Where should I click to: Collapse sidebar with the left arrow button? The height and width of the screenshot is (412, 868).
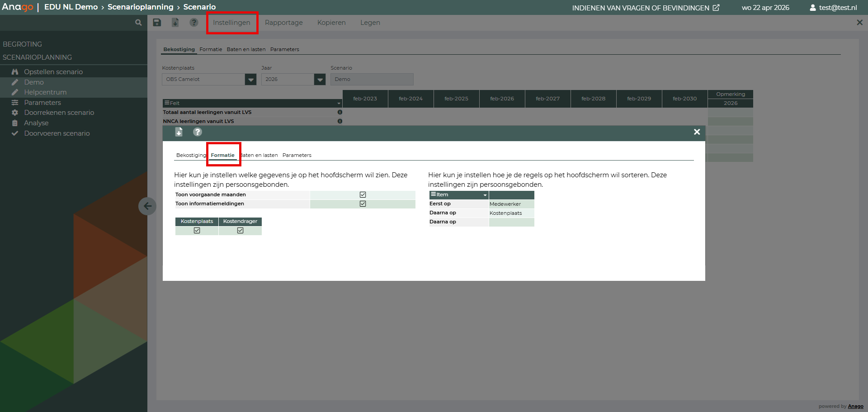147,206
